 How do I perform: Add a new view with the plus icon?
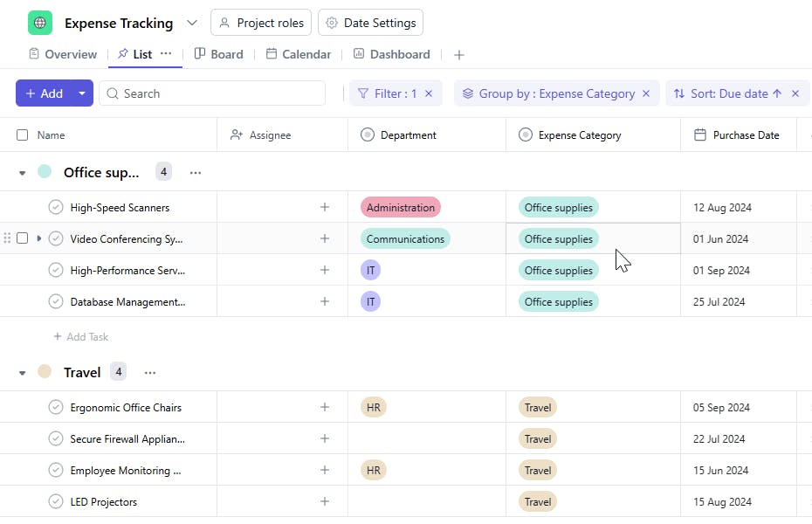(459, 55)
